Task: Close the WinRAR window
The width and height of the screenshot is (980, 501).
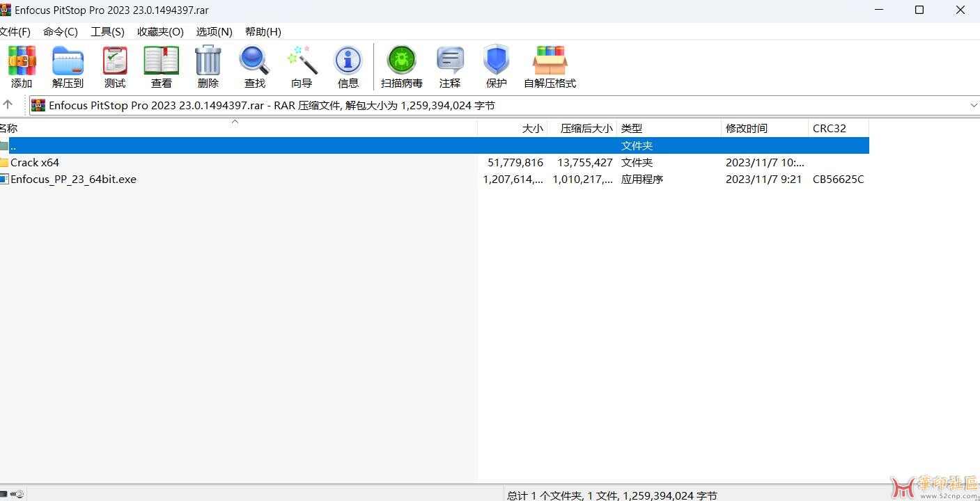Action: 960,10
